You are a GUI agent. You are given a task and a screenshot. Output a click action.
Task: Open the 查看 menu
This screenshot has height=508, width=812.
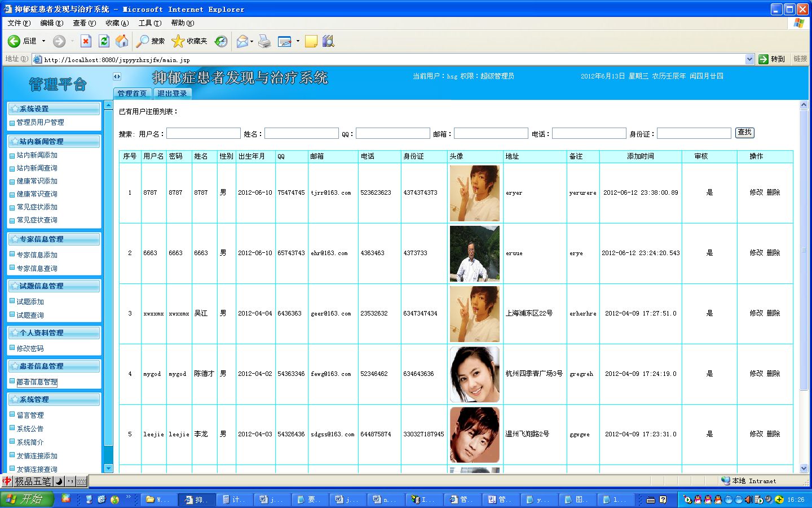[84, 23]
